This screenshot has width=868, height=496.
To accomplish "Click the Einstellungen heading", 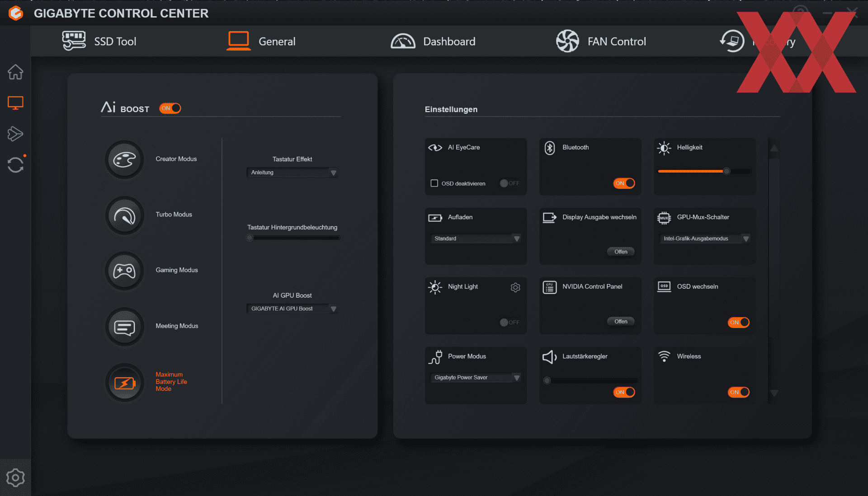I will 451,109.
